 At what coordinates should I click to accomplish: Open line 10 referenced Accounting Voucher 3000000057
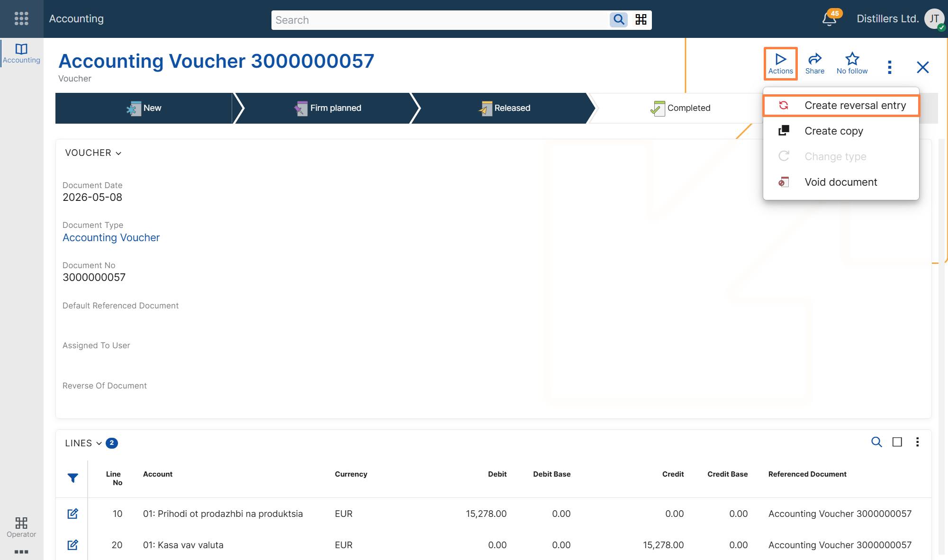pos(840,514)
